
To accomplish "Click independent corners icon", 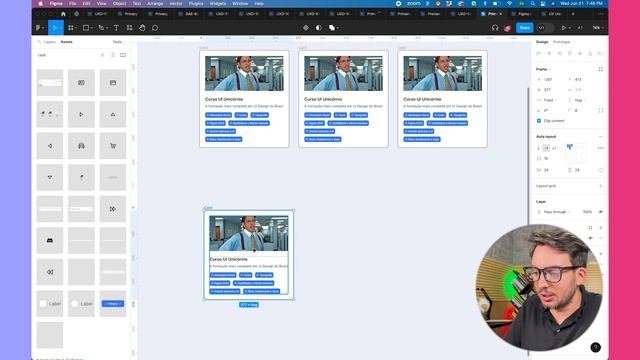I will pos(601,110).
